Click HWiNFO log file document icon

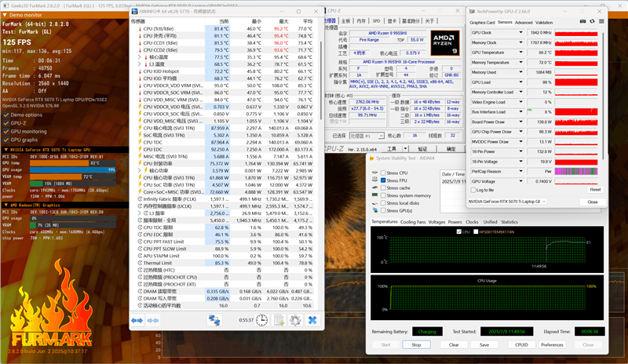[279, 320]
